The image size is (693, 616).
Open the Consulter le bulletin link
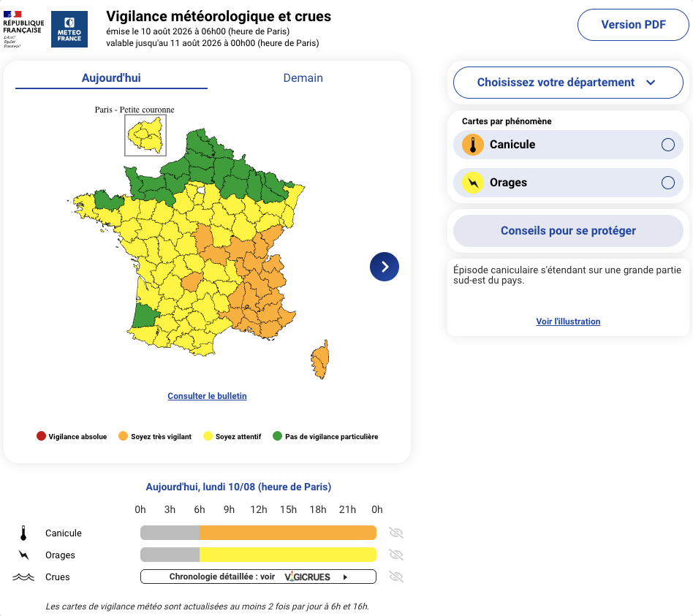tap(207, 396)
